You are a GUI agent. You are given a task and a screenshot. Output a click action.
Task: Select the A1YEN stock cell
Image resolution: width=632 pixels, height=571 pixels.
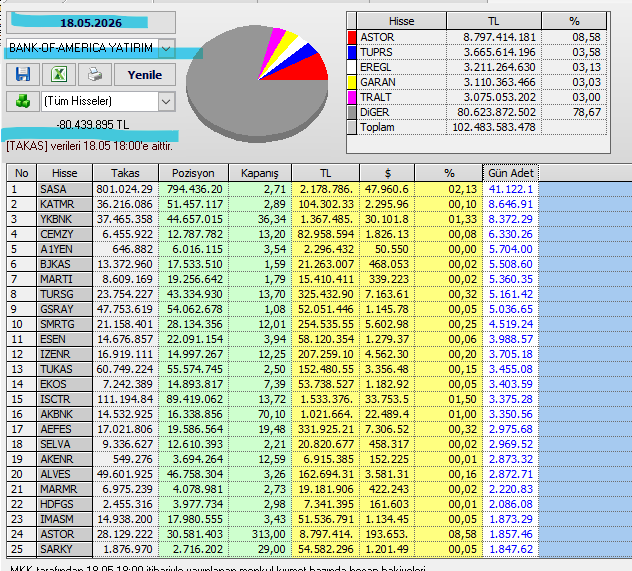(64, 249)
